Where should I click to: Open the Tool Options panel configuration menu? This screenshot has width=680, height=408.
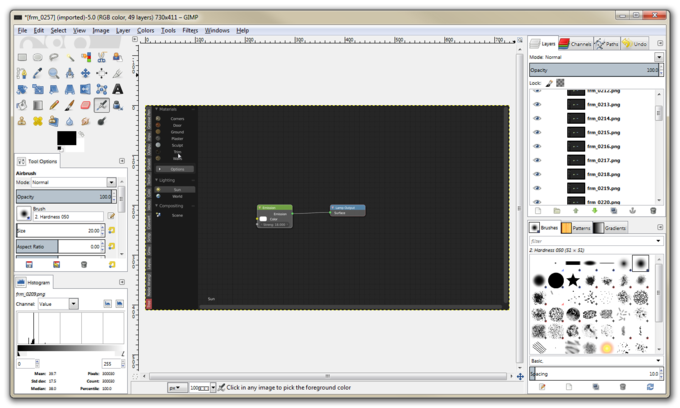(x=122, y=161)
